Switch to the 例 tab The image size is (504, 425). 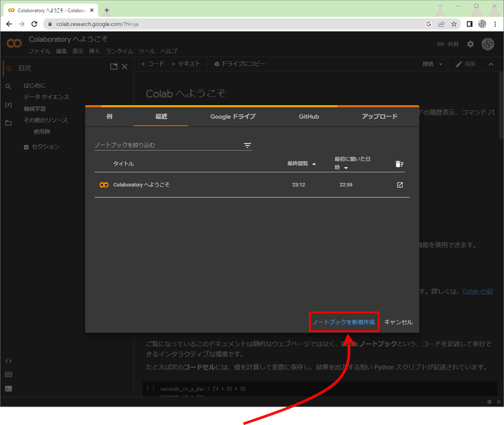click(x=109, y=117)
